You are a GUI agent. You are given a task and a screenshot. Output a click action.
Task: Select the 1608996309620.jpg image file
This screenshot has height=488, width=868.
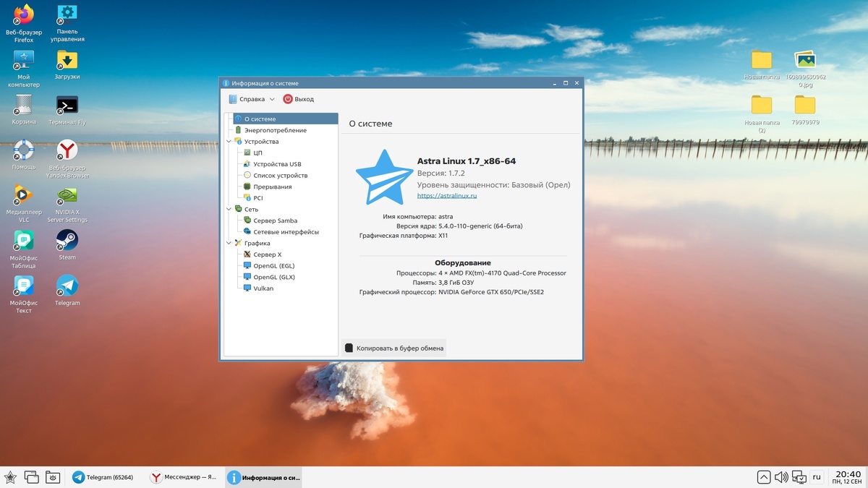pyautogui.click(x=805, y=60)
